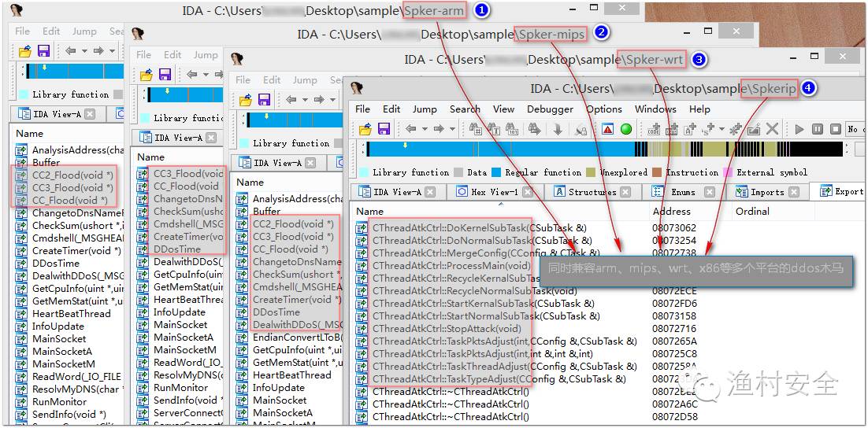Click the red warning triangle toolbar icon

(x=606, y=129)
